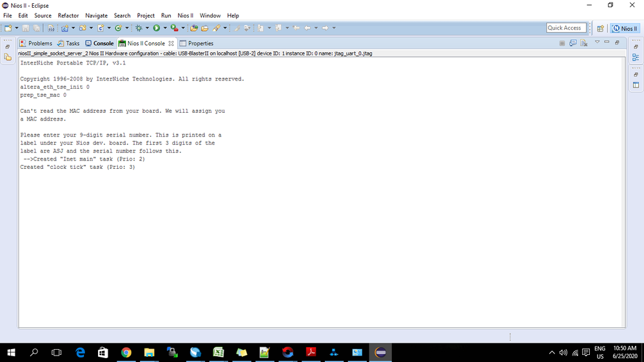Open File Explorer from taskbar
Screen dimensions: 644x362
(149, 352)
